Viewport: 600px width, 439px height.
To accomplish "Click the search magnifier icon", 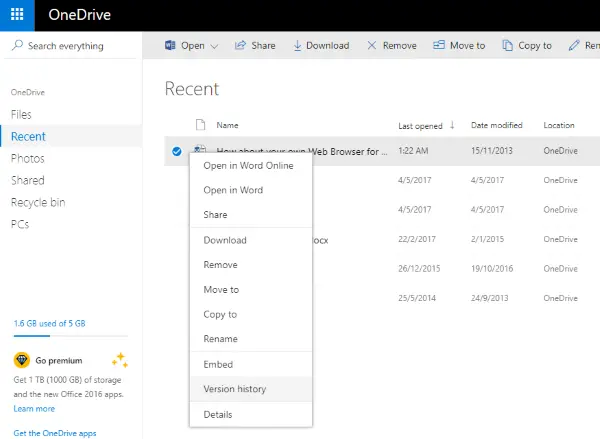I will 17,46.
